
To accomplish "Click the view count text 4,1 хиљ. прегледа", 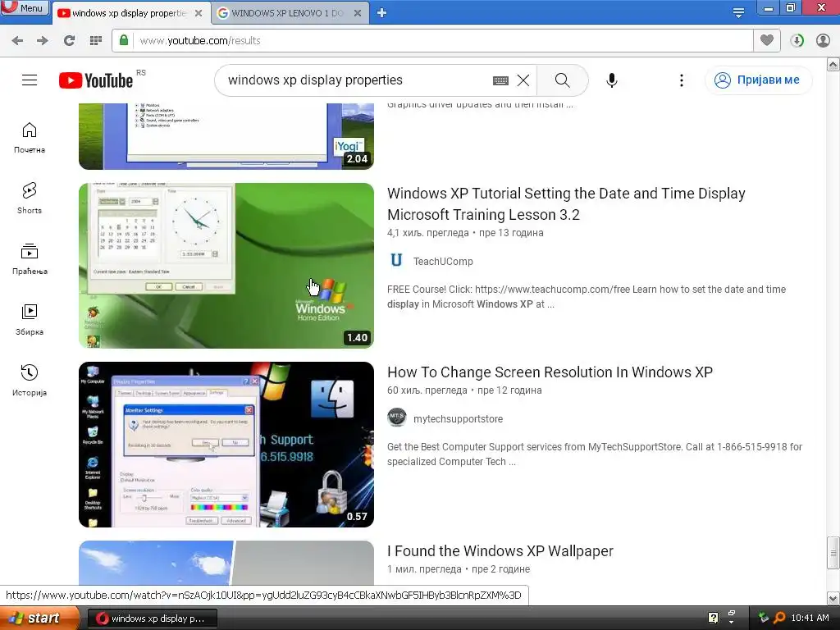I will 428,233.
